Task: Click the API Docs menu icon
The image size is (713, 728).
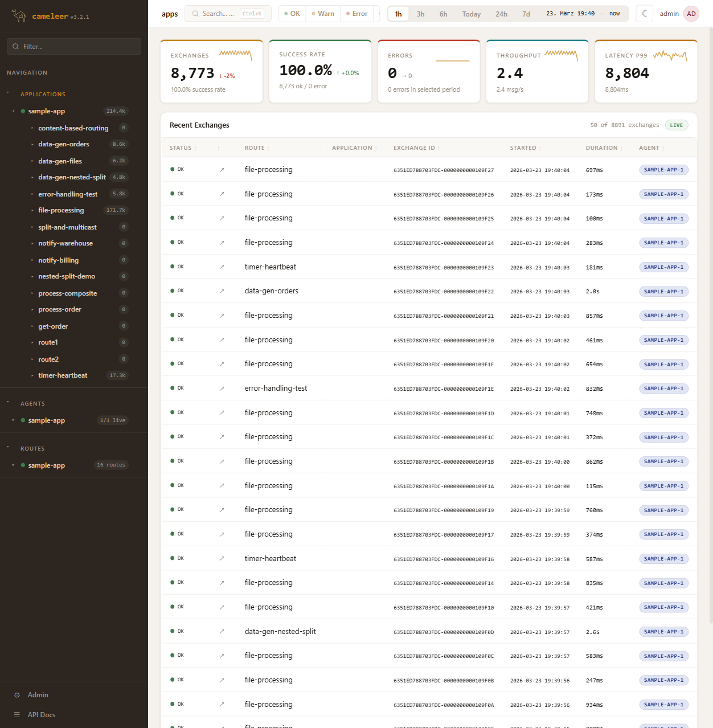Action: [x=17, y=715]
